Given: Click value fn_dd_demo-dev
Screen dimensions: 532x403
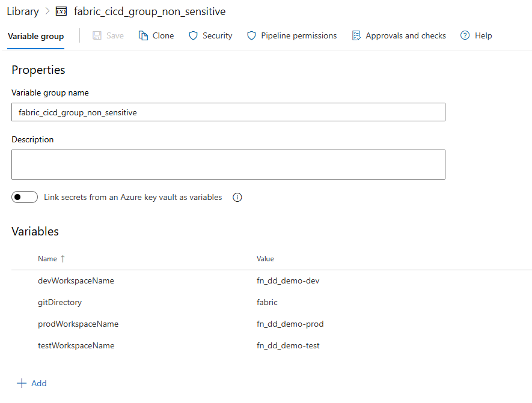Looking at the screenshot, I should click(288, 280).
